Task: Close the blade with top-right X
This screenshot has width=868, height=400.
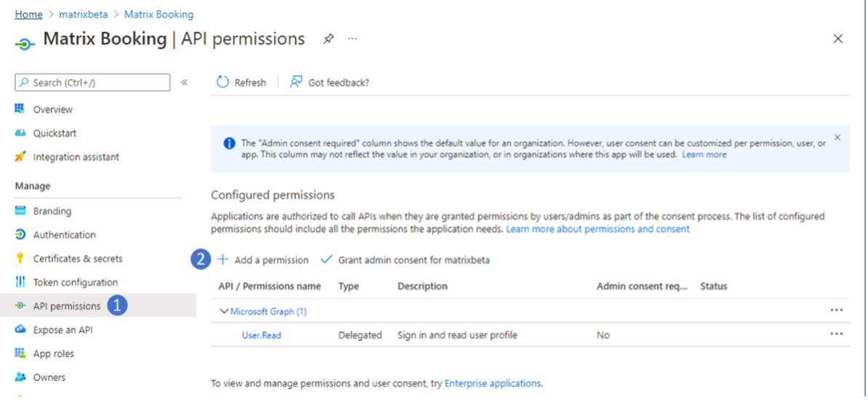Action: point(838,39)
